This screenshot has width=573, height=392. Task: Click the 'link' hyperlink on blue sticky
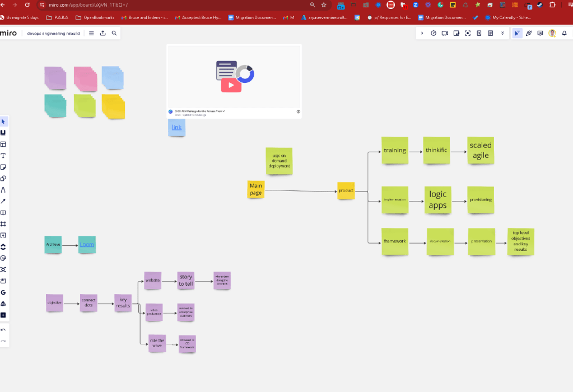(x=176, y=127)
